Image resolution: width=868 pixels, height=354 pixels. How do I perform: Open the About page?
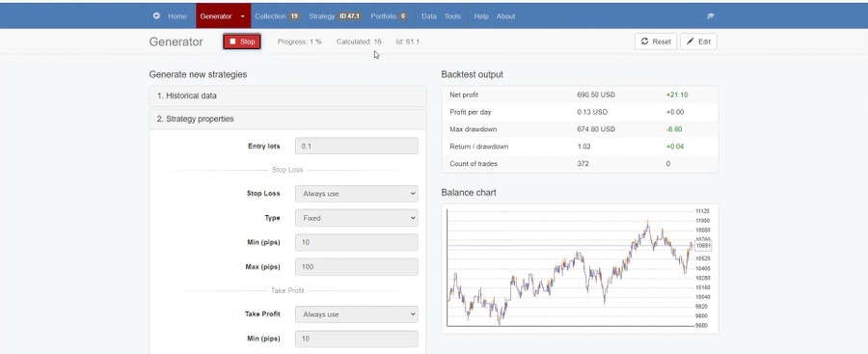[505, 16]
